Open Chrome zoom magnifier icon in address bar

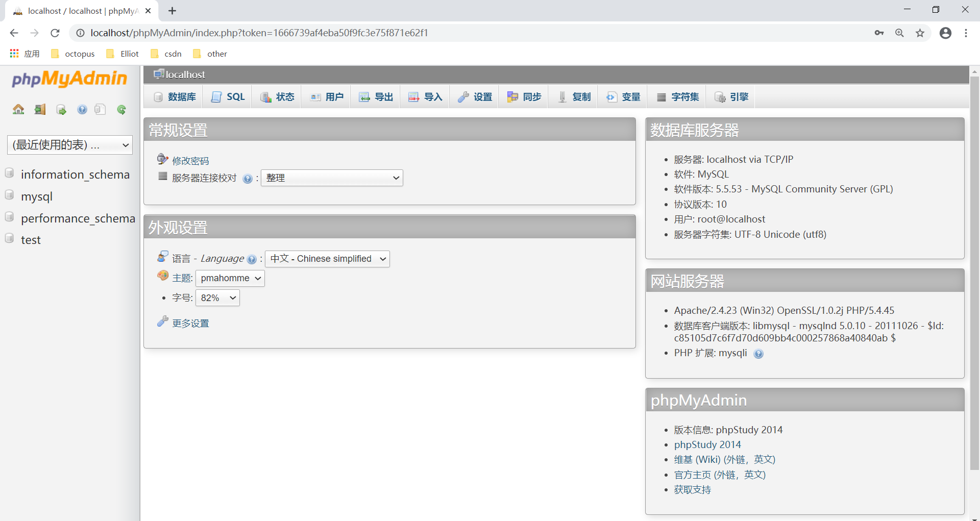click(x=899, y=33)
